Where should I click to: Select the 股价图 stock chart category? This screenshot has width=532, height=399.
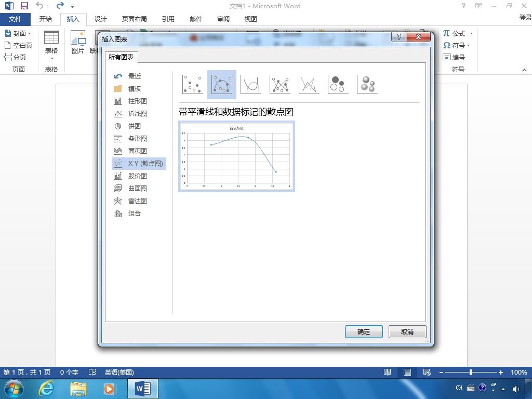coord(139,176)
